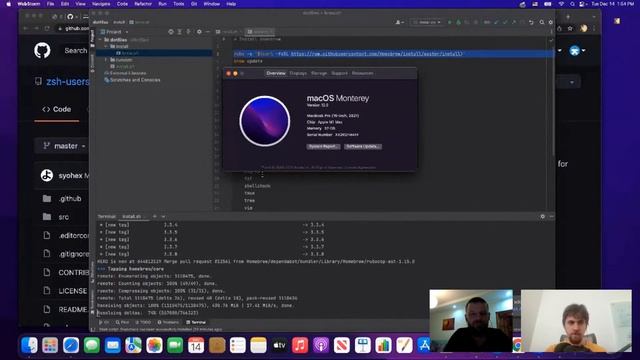The height and width of the screenshot is (360, 640).
Task: Open Launchpad from the Dock
Action: pyautogui.click(x=50, y=345)
